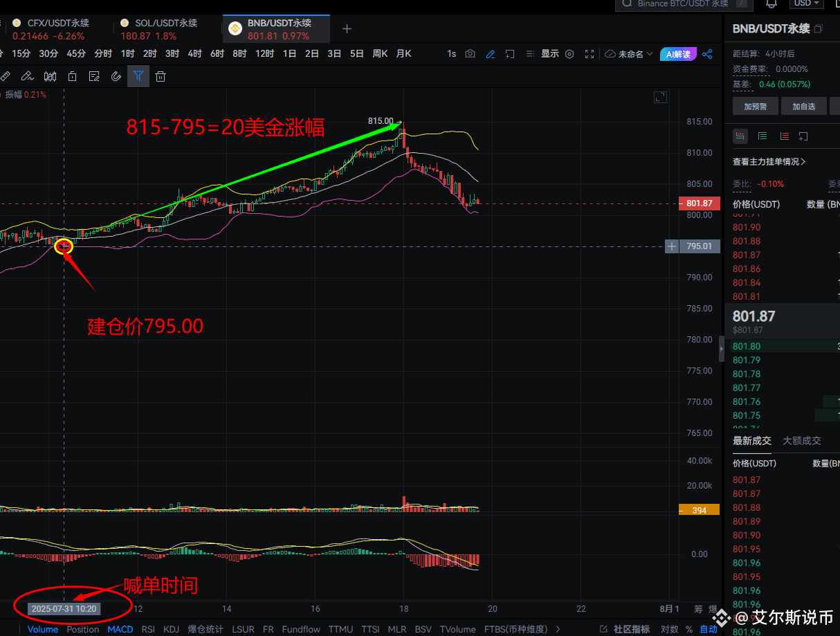840x636 pixels.
Task: Select the ruler measure tool
Action: coord(5,76)
